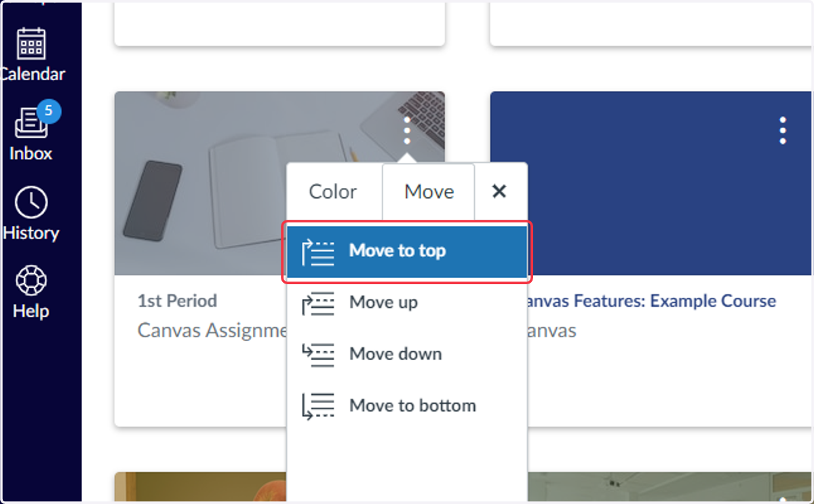Click the blue Canvas Features card header

point(652,183)
